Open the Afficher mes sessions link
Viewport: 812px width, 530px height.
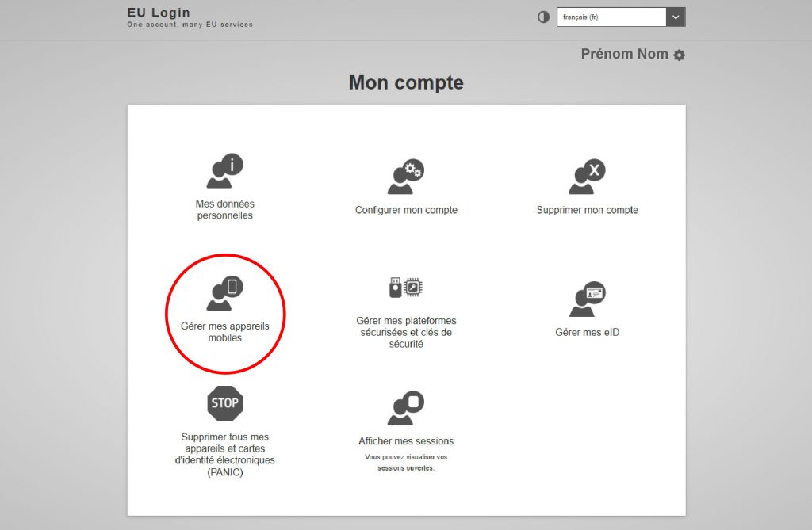tap(406, 441)
